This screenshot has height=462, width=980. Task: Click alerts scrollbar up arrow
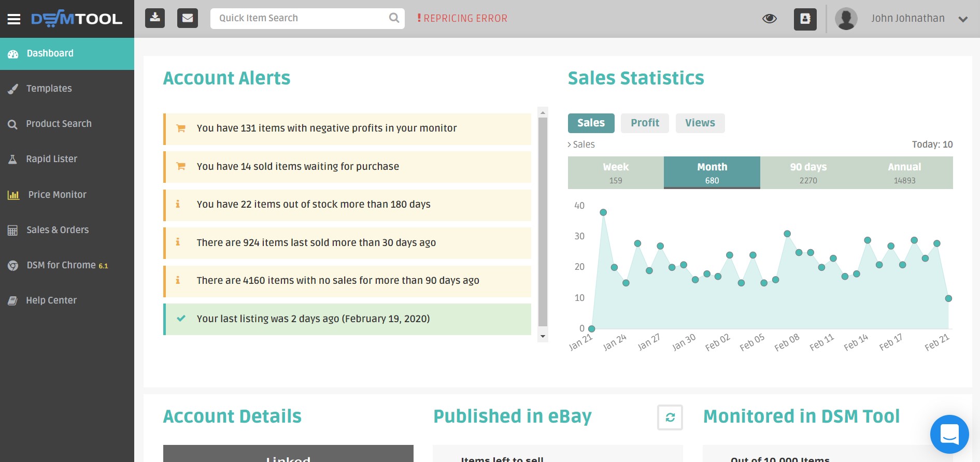click(x=543, y=112)
